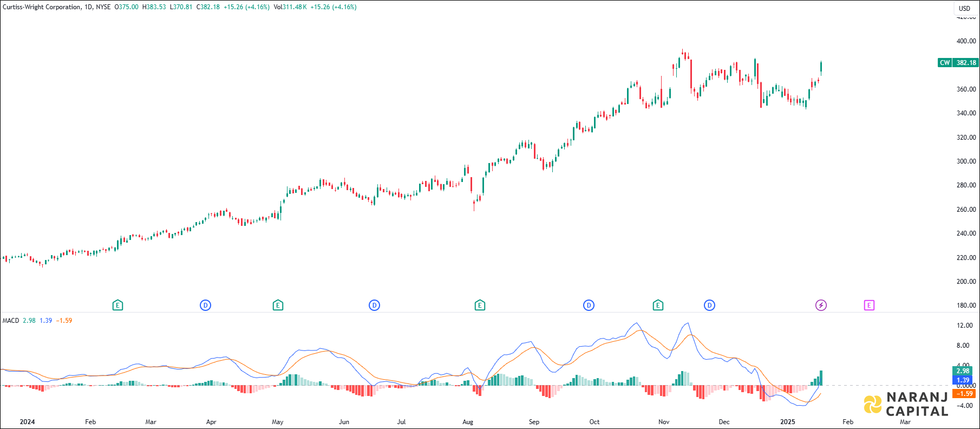The image size is (980, 429).
Task: Click the Curtiss-Wright Corporation symbol title
Action: (42, 7)
